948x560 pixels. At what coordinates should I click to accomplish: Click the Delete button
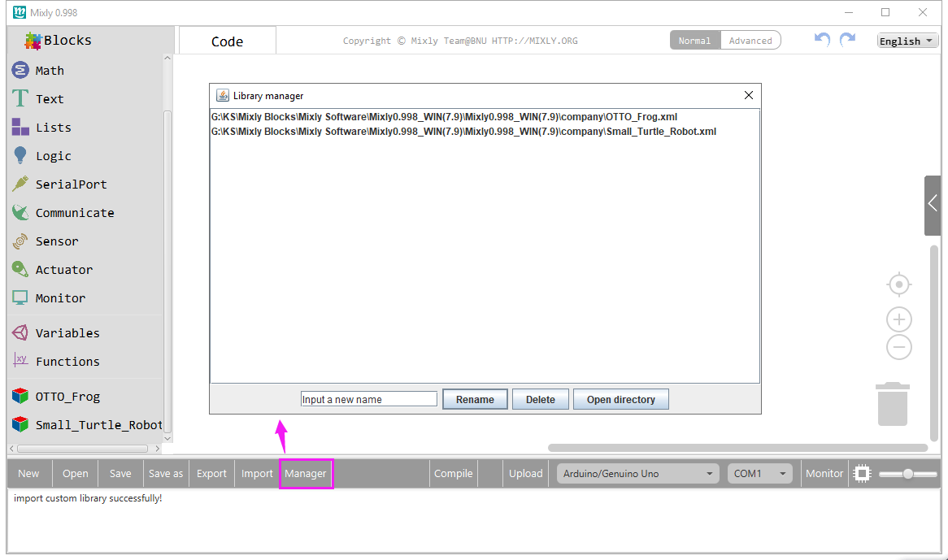click(541, 399)
